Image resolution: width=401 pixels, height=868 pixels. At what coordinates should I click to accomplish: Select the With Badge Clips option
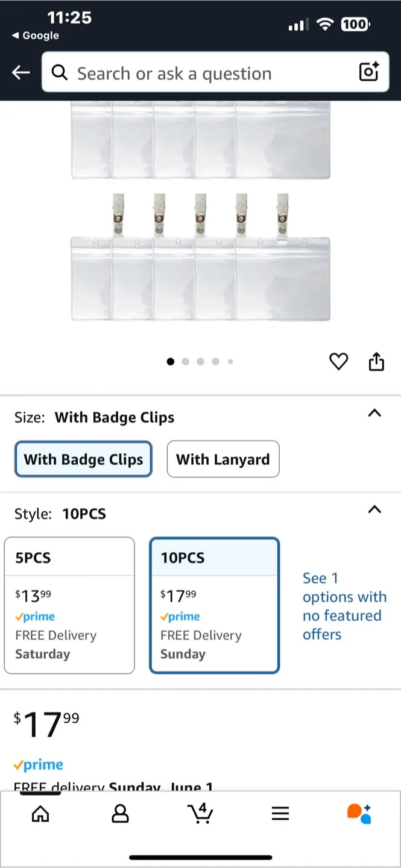click(83, 459)
